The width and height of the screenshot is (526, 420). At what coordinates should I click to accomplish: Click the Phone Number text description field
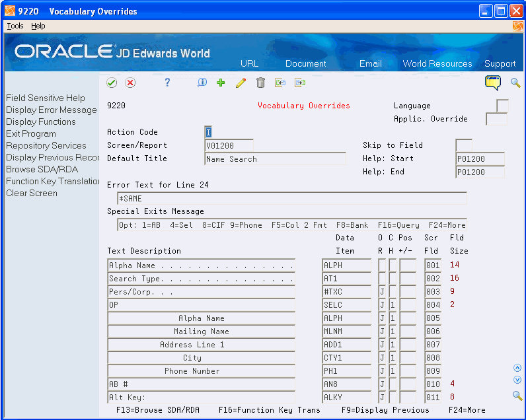click(x=202, y=370)
